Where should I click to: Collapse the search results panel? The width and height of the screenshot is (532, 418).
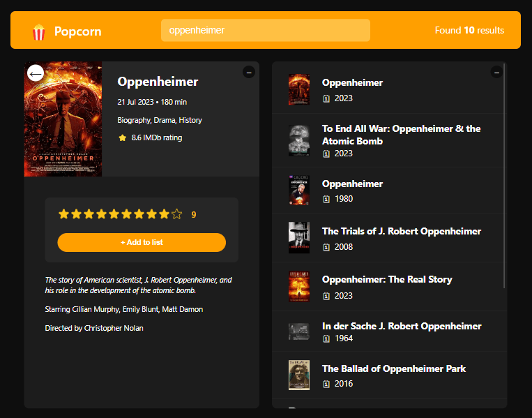point(496,72)
